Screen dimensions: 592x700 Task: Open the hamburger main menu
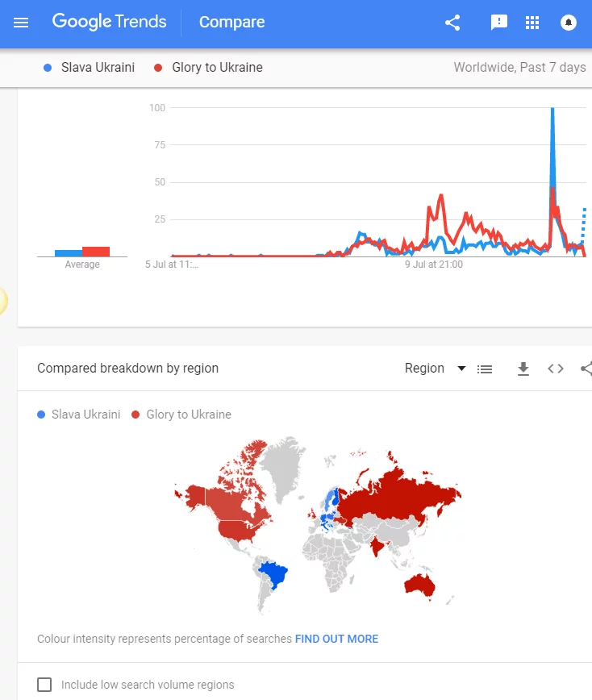[x=21, y=23]
